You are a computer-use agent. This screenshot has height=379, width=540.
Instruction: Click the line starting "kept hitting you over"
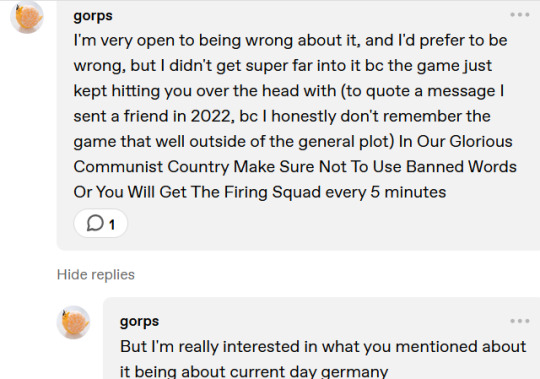click(289, 91)
